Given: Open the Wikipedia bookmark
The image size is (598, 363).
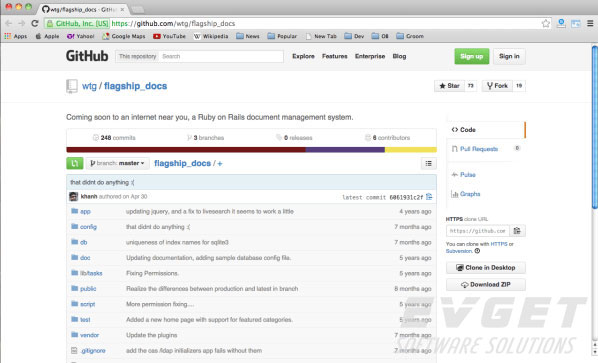Looking at the screenshot, I should click(211, 36).
